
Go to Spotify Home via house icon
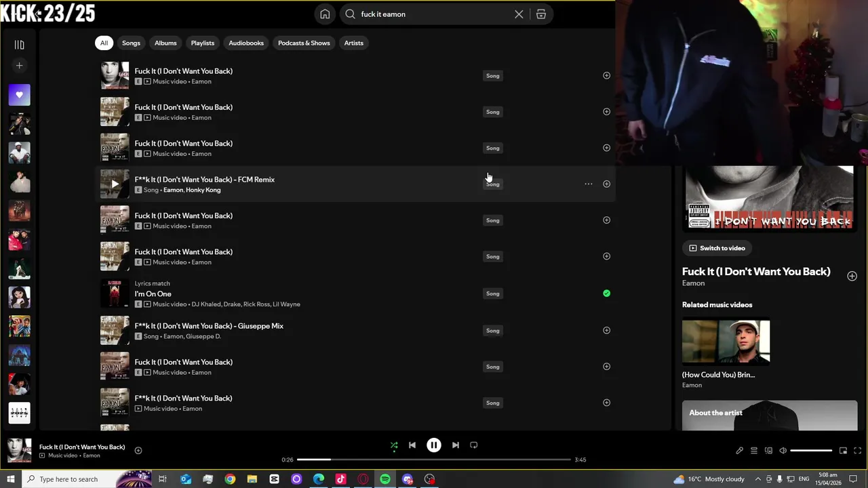[x=325, y=14]
